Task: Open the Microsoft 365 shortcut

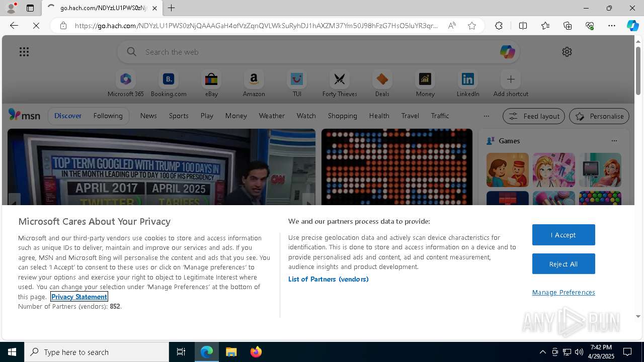Action: click(x=126, y=83)
